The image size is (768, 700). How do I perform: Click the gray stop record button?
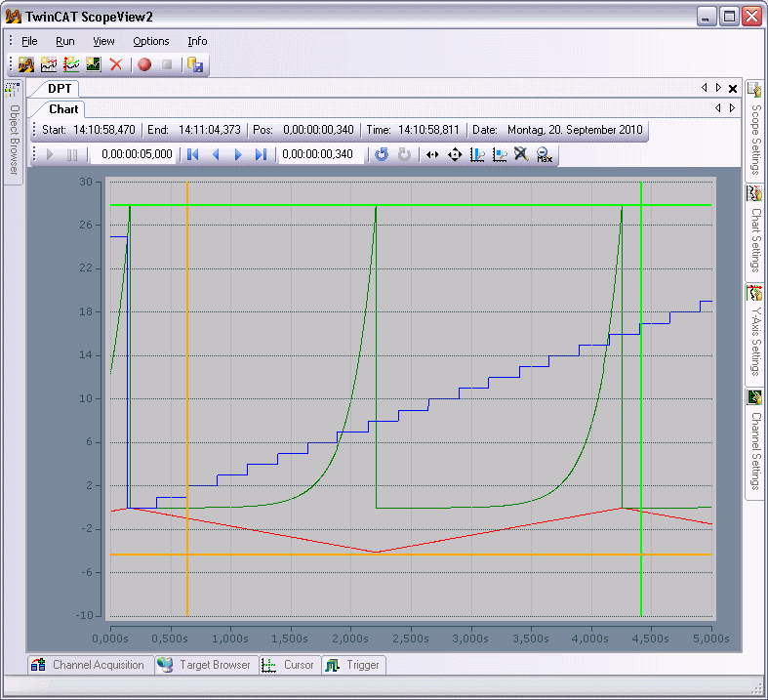[x=167, y=64]
